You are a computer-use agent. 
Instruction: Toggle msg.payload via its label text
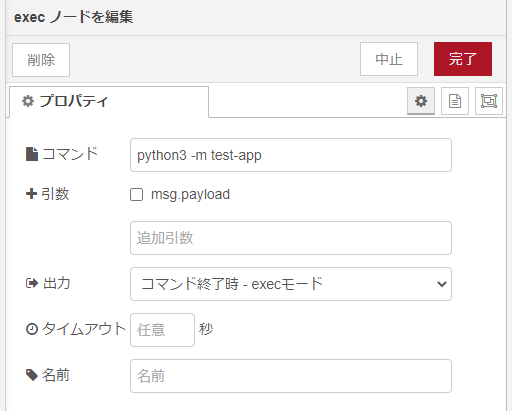(x=190, y=194)
